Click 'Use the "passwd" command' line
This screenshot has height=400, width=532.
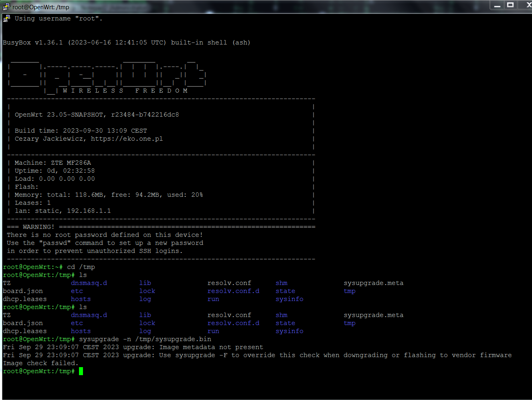[x=105, y=243]
